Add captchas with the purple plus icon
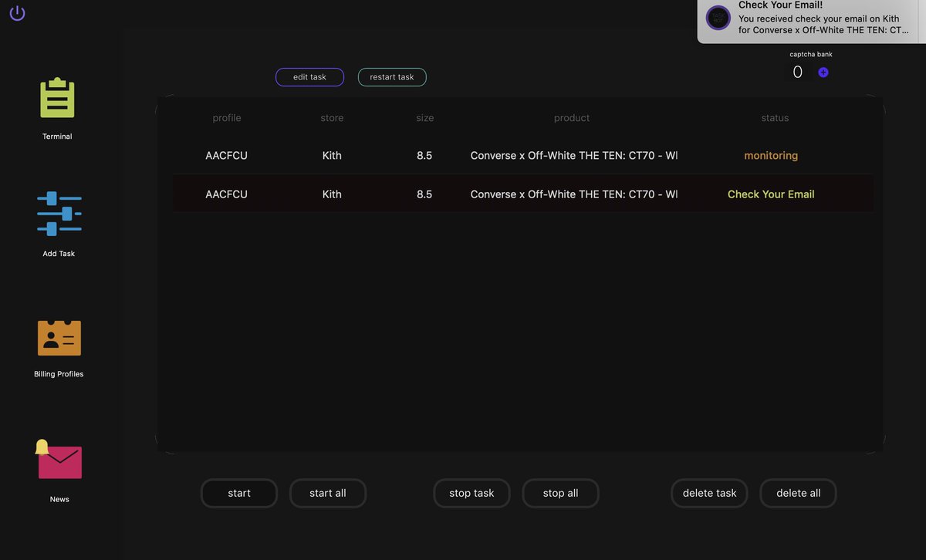Image resolution: width=926 pixels, height=560 pixels. (823, 73)
